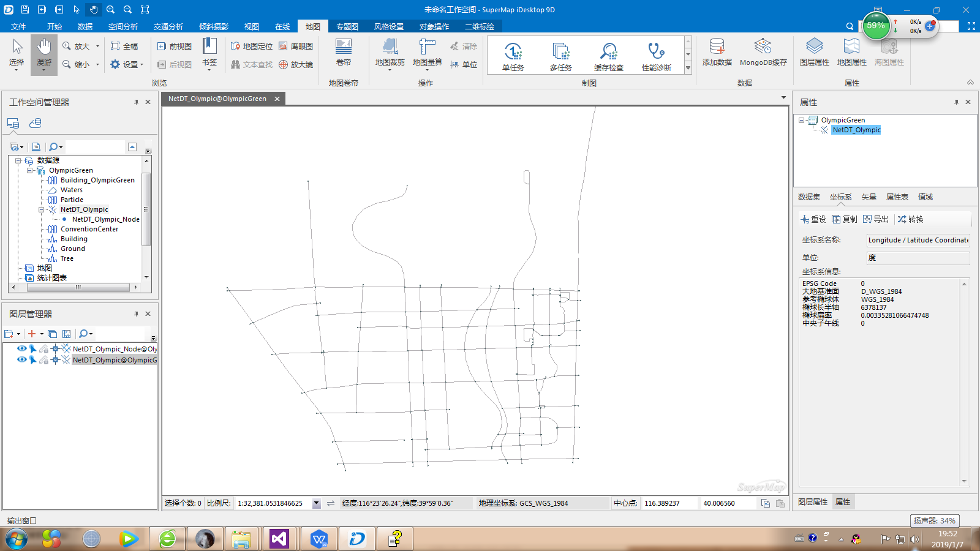Enable the 放大镜 magnifier tool
The image size is (980, 551).
[296, 64]
